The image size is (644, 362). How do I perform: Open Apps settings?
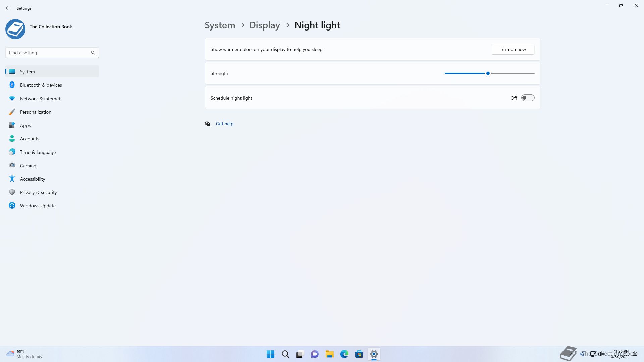pos(52,125)
